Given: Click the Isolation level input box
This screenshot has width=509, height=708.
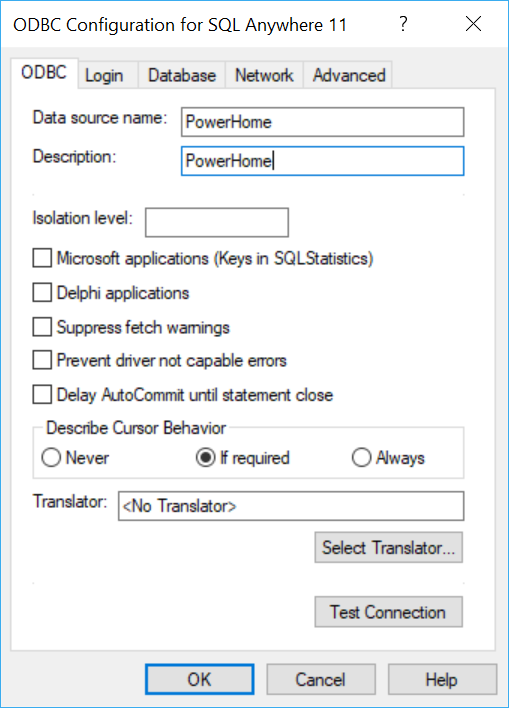Looking at the screenshot, I should [x=217, y=222].
